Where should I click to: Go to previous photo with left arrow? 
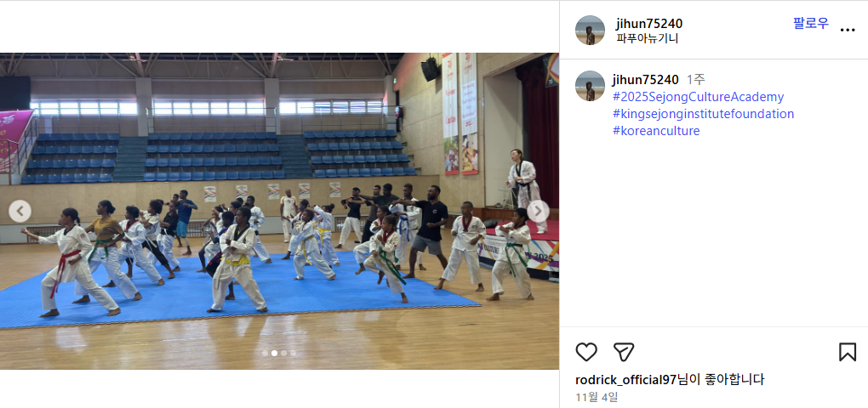tap(20, 211)
